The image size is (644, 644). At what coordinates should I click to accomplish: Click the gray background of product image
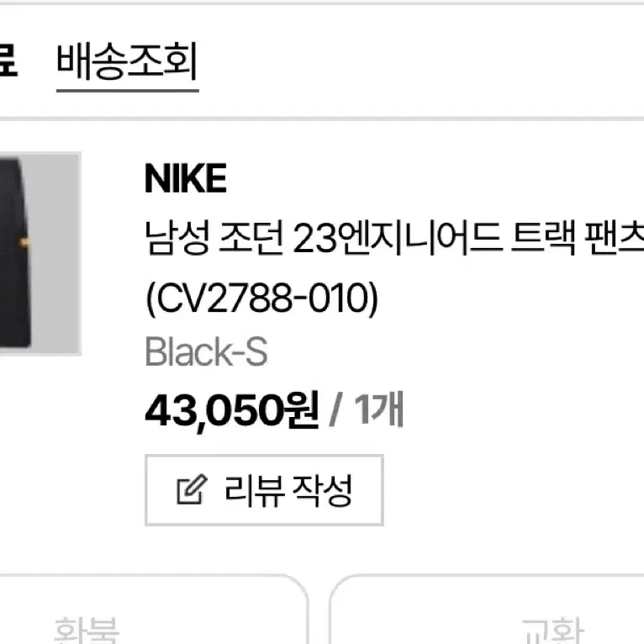(x=55, y=255)
